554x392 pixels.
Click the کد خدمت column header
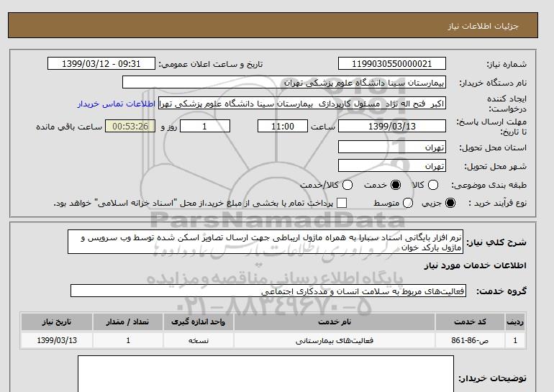click(470, 322)
